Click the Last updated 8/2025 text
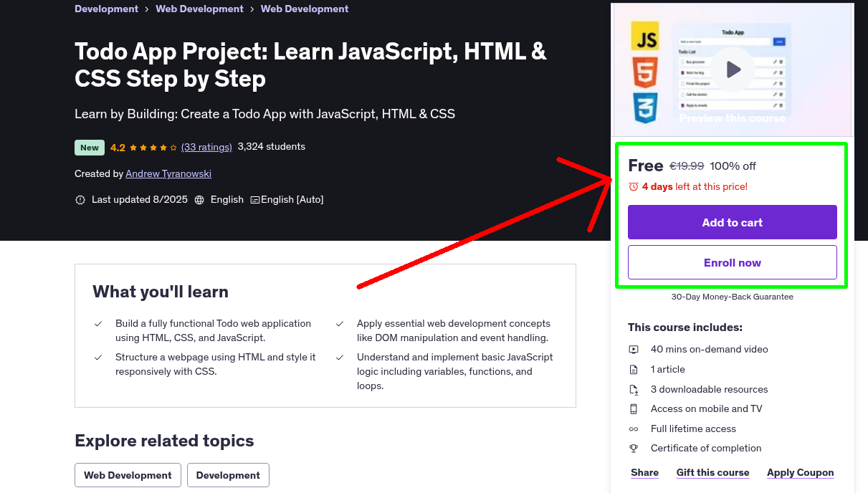The image size is (868, 493). point(140,200)
